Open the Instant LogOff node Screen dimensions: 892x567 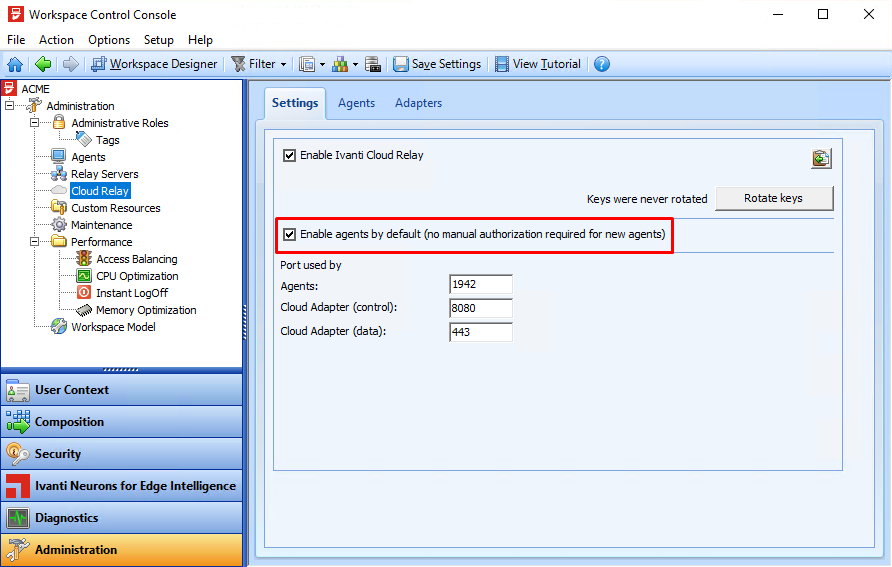tap(131, 293)
